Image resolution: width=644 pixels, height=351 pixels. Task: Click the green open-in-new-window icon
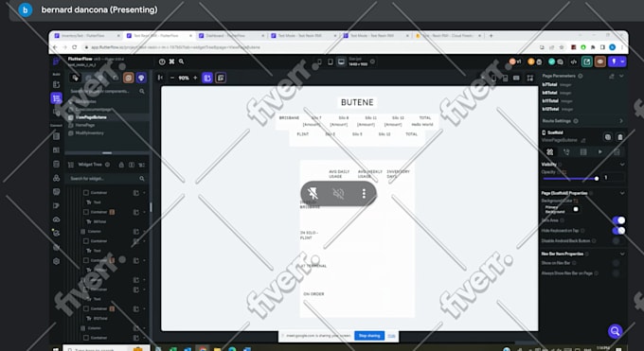click(x=587, y=61)
